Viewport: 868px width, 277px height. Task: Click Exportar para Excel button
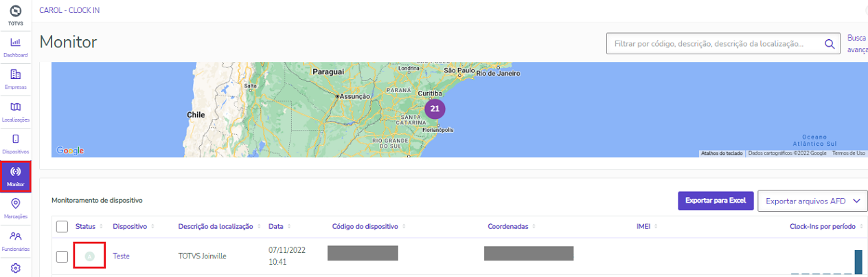(716, 201)
